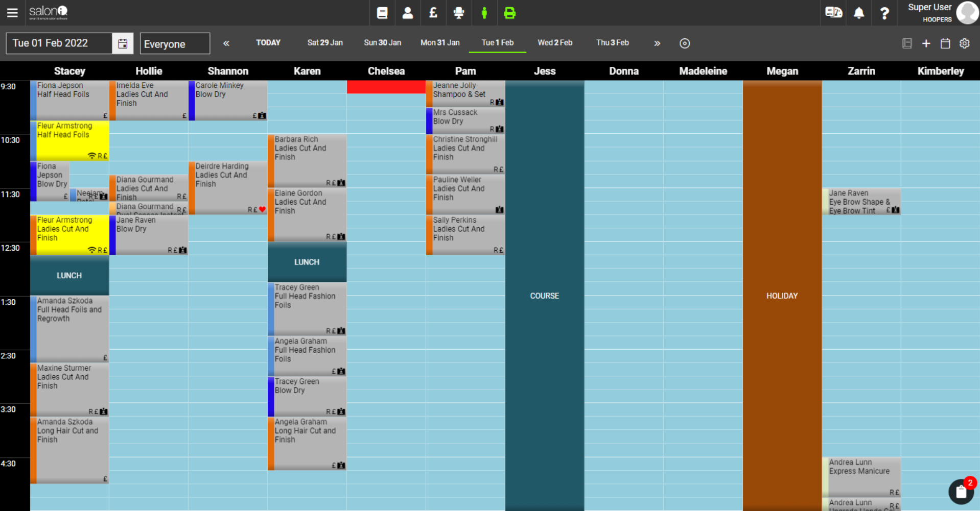Open Pauline Weller appointment

click(465, 194)
